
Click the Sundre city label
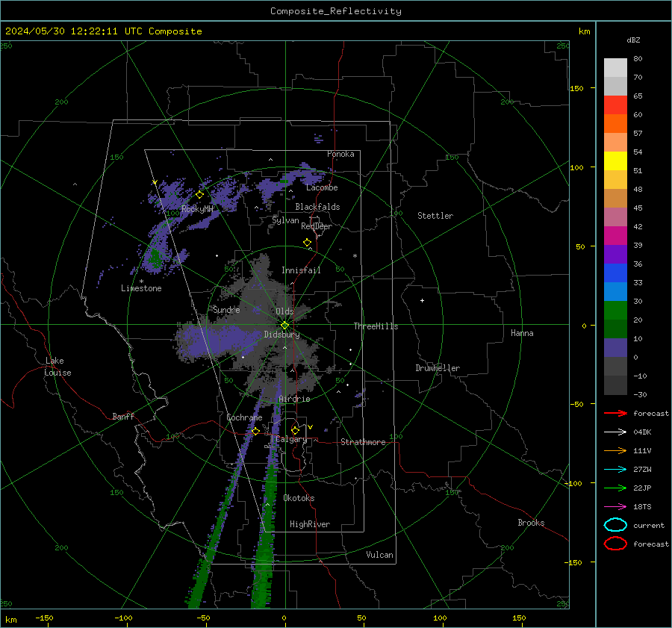click(226, 310)
